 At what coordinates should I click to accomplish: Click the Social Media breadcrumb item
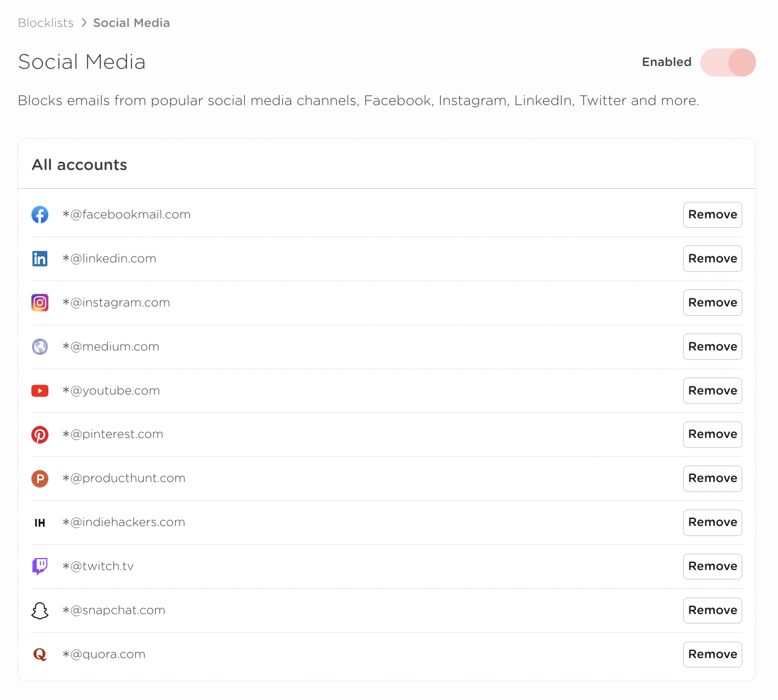pyautogui.click(x=132, y=23)
